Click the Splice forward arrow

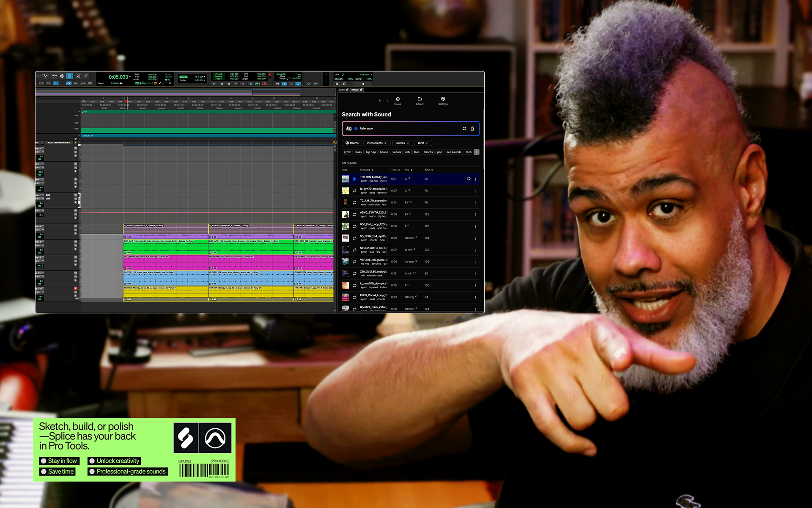pyautogui.click(x=387, y=101)
